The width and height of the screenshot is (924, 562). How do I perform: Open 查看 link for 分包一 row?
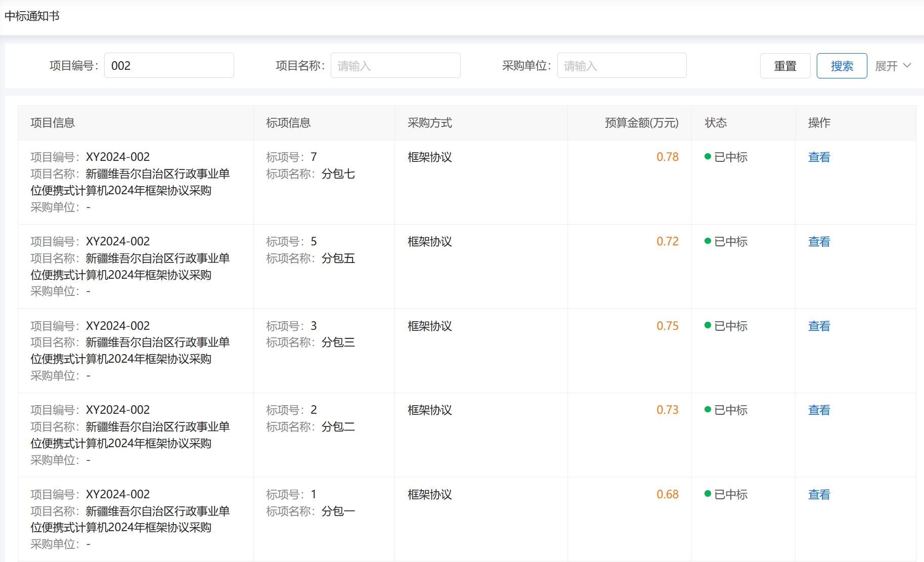coord(819,495)
